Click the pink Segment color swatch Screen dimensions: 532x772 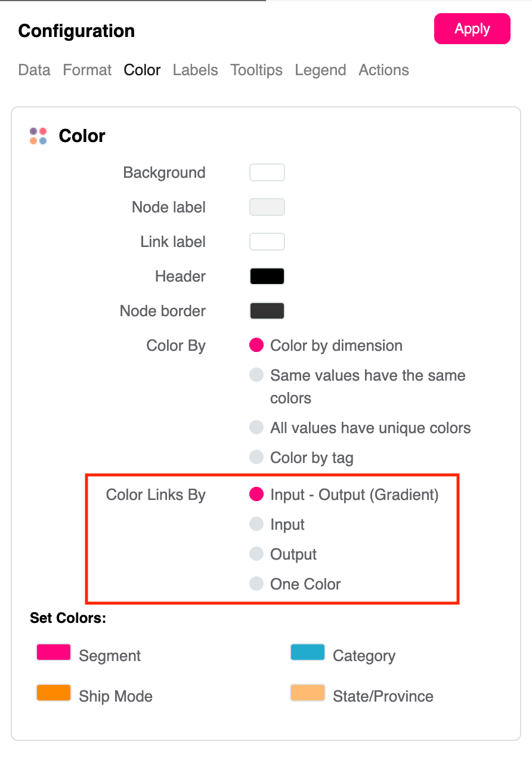54,652
